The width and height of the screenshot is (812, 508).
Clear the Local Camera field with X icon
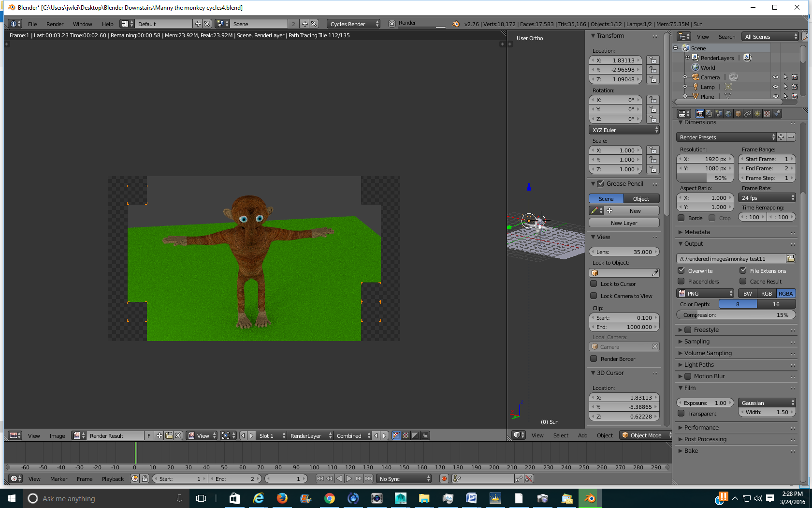[655, 346]
